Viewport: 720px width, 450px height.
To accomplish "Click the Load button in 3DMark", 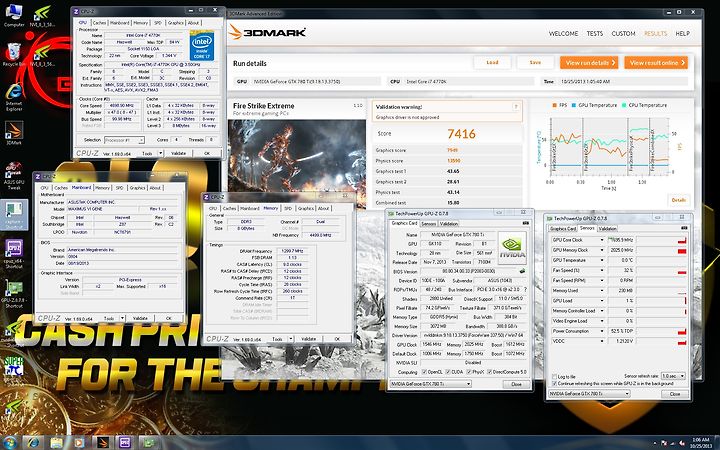I will (x=492, y=62).
